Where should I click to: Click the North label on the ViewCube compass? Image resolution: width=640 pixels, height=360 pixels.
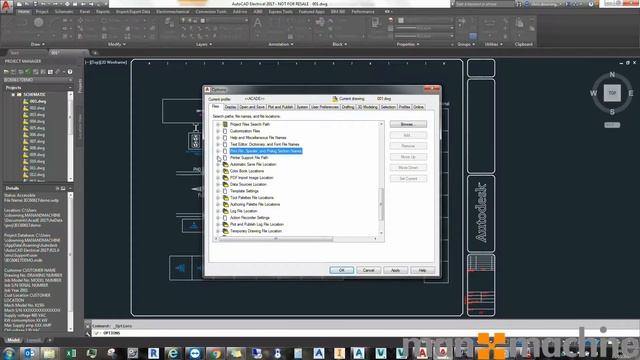tap(612, 75)
